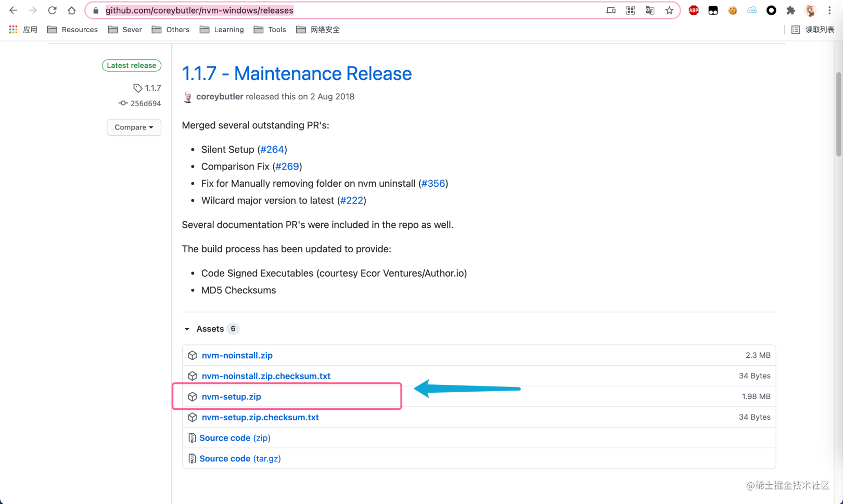Open the Resources bookmark folder
This screenshot has height=504, width=843.
point(72,30)
